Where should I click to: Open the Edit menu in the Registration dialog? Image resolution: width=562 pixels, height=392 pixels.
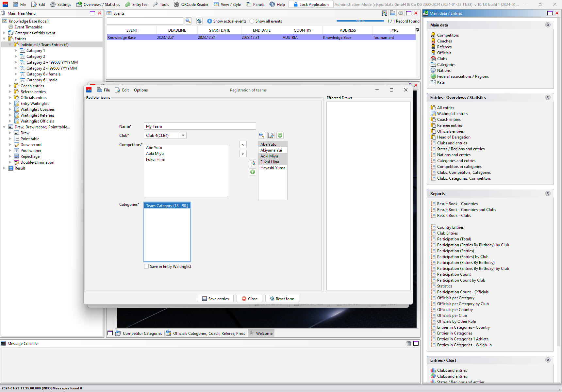pos(122,90)
